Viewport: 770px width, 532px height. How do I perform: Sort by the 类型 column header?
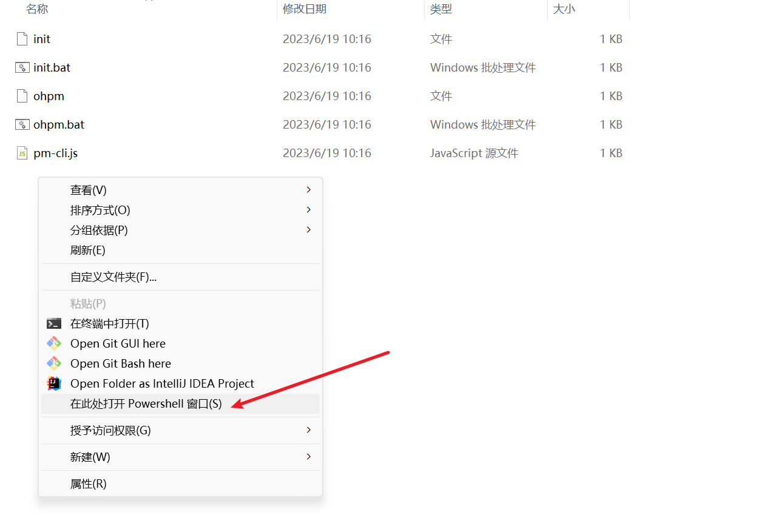pos(441,9)
